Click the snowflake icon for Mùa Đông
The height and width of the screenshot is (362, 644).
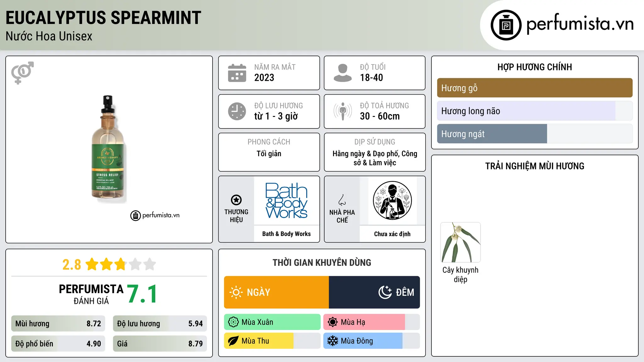(x=333, y=341)
